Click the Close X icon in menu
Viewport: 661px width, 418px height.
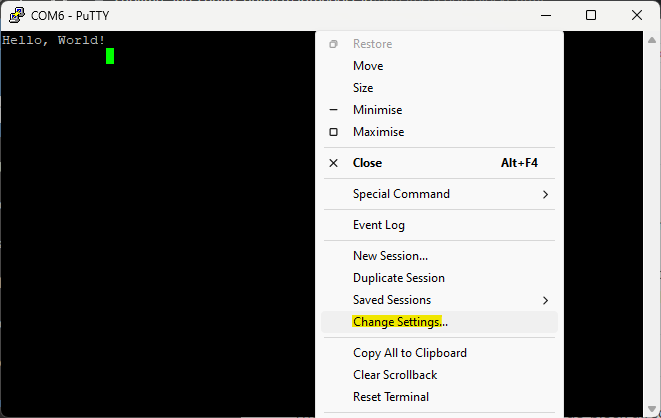pos(333,163)
